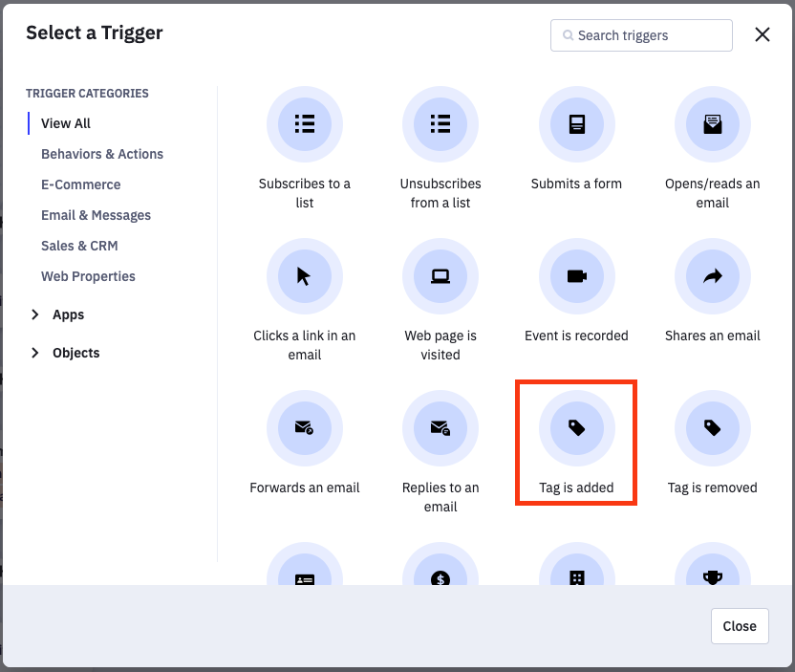
Task: Choose the Clicks a link in email trigger
Action: (x=305, y=276)
